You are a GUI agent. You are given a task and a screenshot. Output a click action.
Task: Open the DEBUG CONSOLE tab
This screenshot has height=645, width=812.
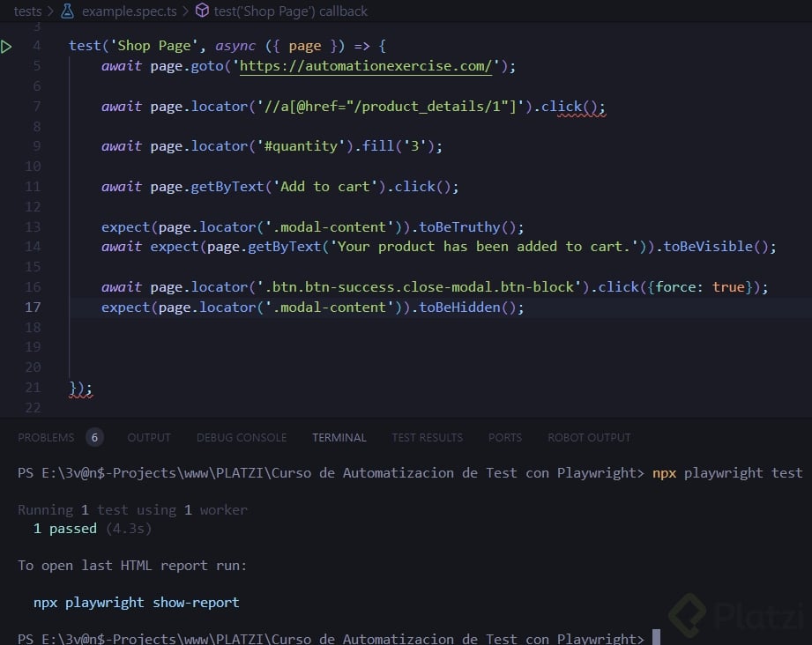[x=242, y=438]
